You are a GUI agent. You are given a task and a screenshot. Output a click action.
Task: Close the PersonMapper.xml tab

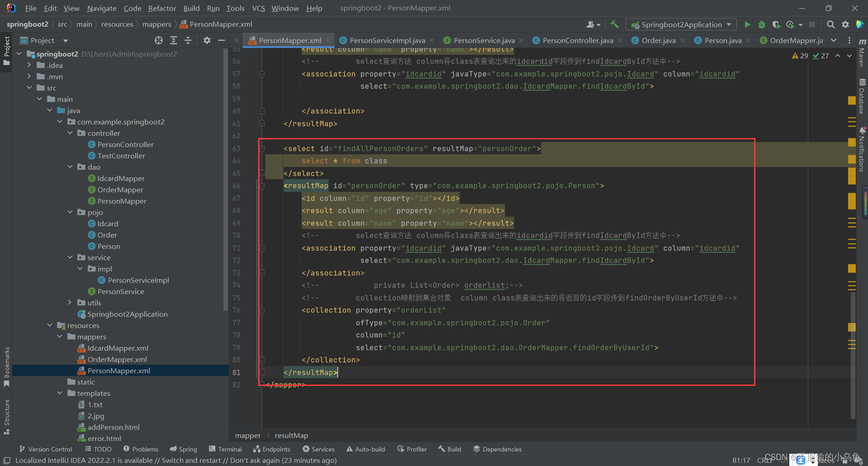coord(328,40)
